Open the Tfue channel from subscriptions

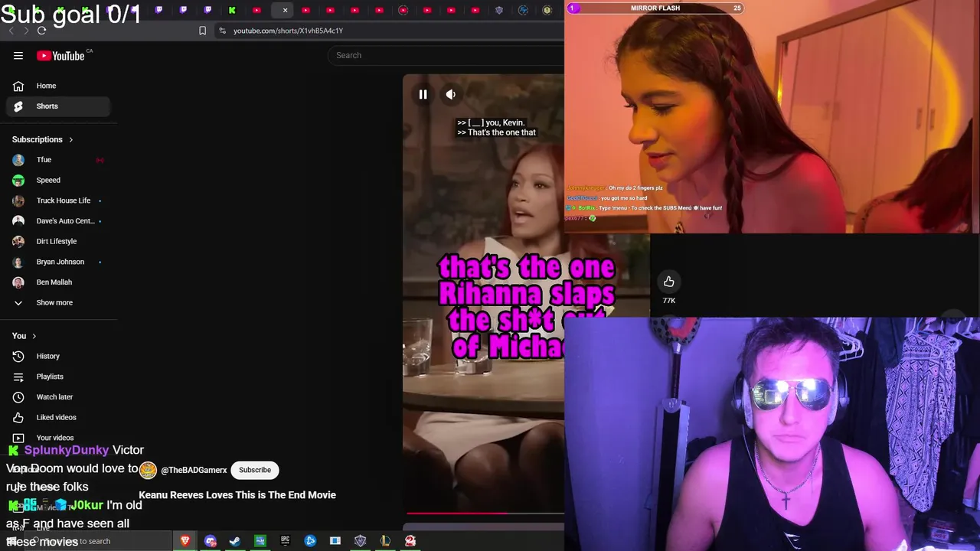[x=58, y=160]
